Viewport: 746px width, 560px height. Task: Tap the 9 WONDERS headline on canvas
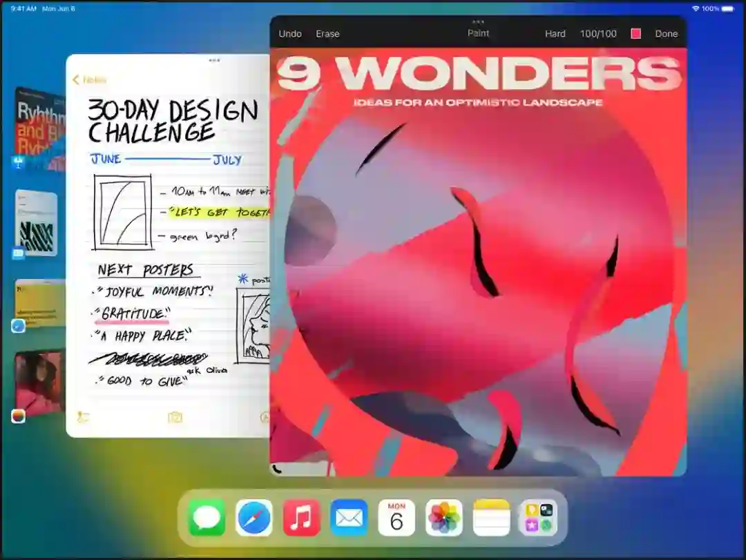click(479, 73)
